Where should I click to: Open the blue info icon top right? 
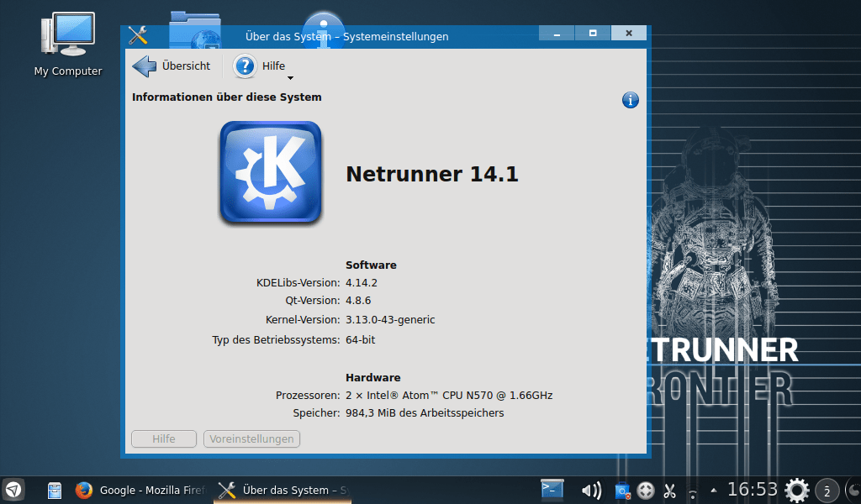click(631, 100)
